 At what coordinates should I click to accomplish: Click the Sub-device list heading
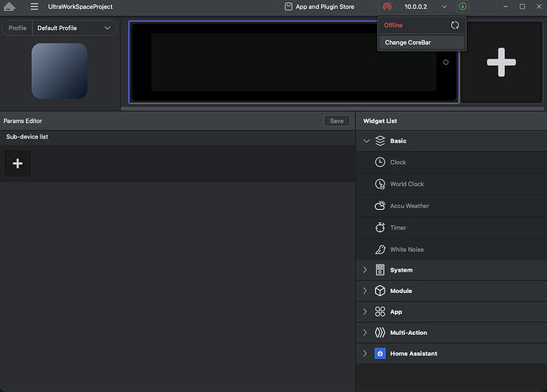(x=27, y=136)
